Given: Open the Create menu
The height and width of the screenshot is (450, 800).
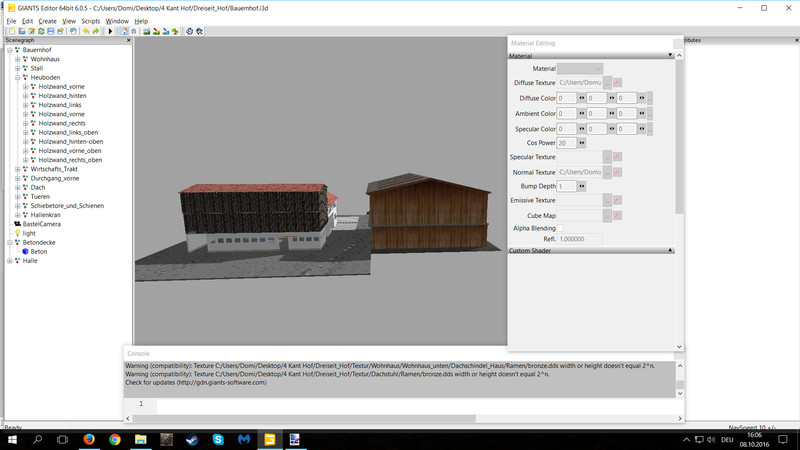Looking at the screenshot, I should click(47, 20).
